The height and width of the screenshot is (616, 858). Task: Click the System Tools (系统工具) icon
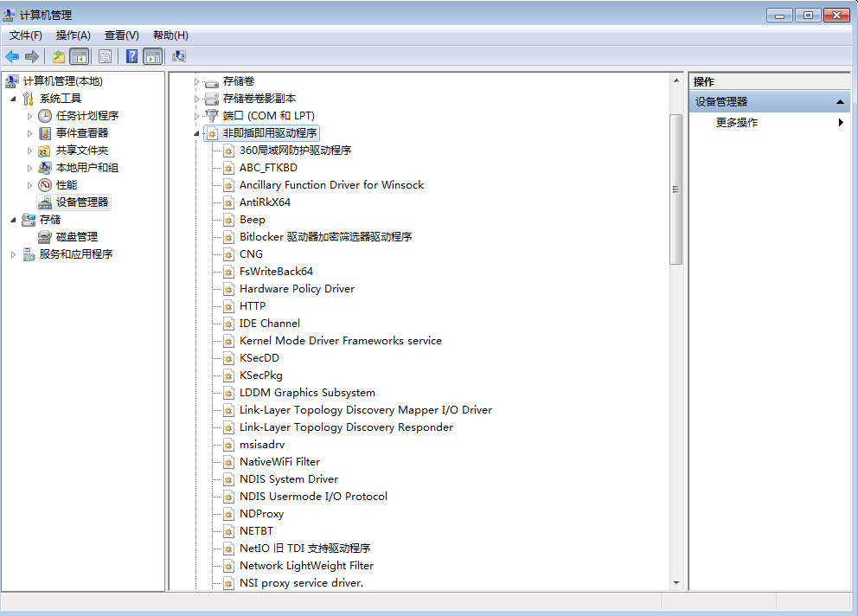29,99
